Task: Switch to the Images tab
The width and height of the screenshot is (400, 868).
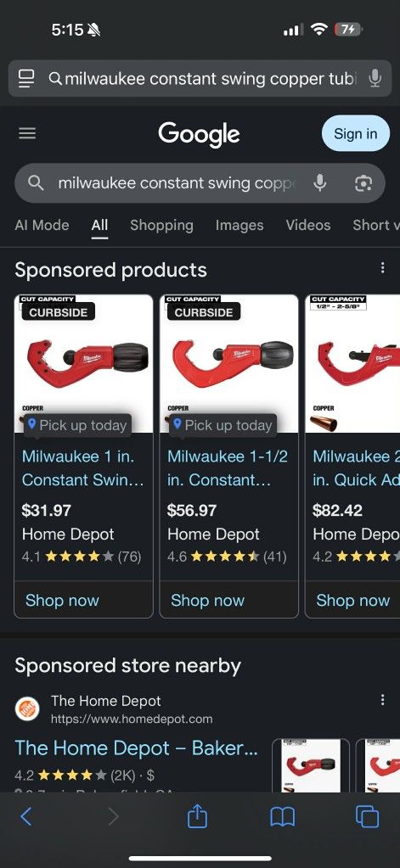Action: (x=239, y=226)
